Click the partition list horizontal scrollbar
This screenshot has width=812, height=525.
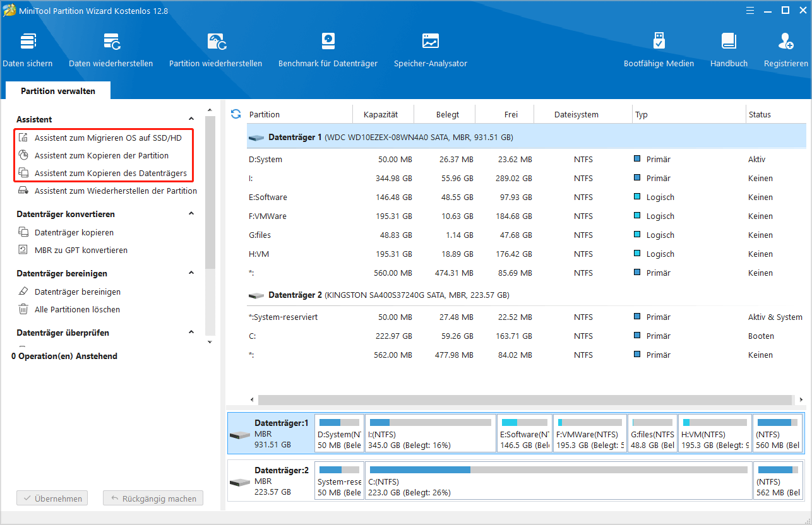point(525,400)
